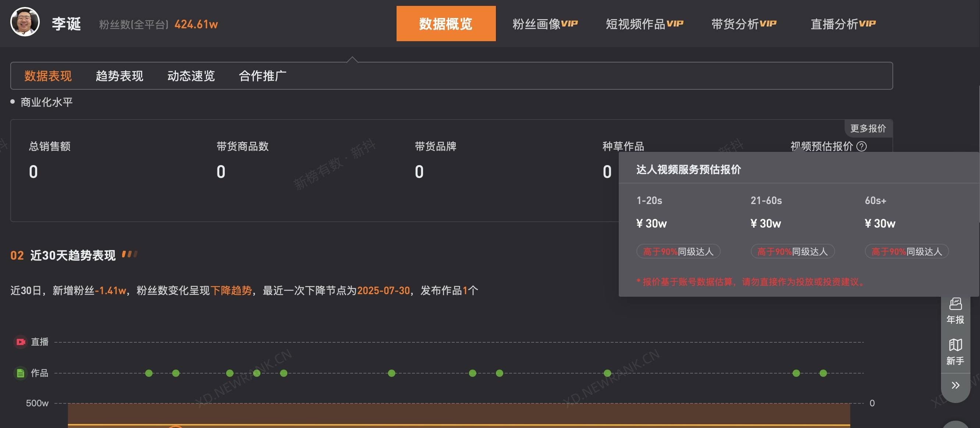The image size is (980, 428).
Task: Click the orange indicator bars beside 近30天趋势表现
Action: tap(130, 255)
